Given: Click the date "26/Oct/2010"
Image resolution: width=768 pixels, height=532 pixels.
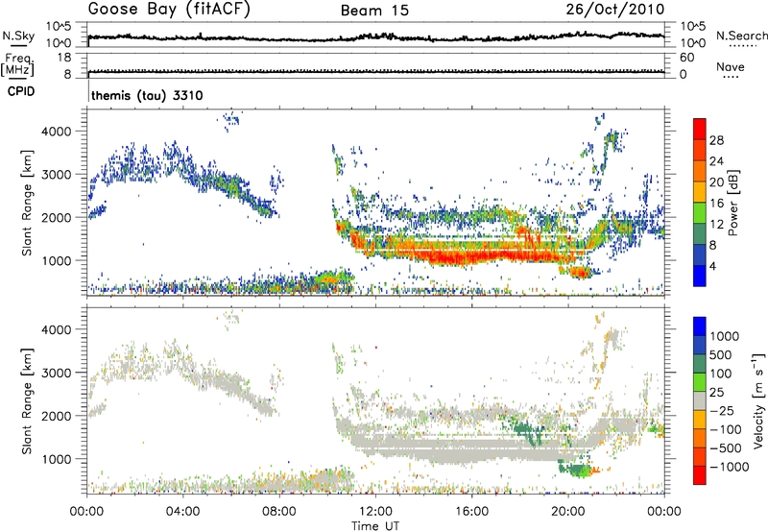Looking at the screenshot, I should click(x=615, y=10).
